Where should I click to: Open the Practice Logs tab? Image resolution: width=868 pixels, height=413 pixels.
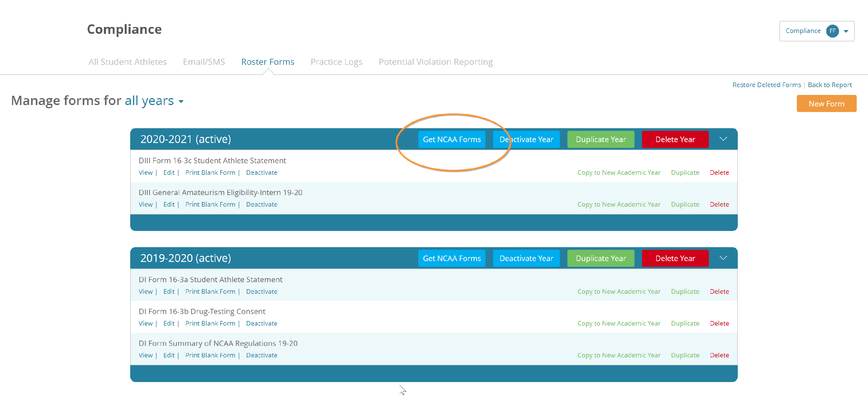tap(336, 62)
